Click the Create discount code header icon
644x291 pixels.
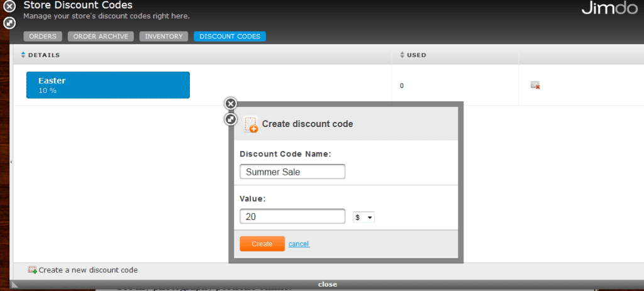point(250,124)
